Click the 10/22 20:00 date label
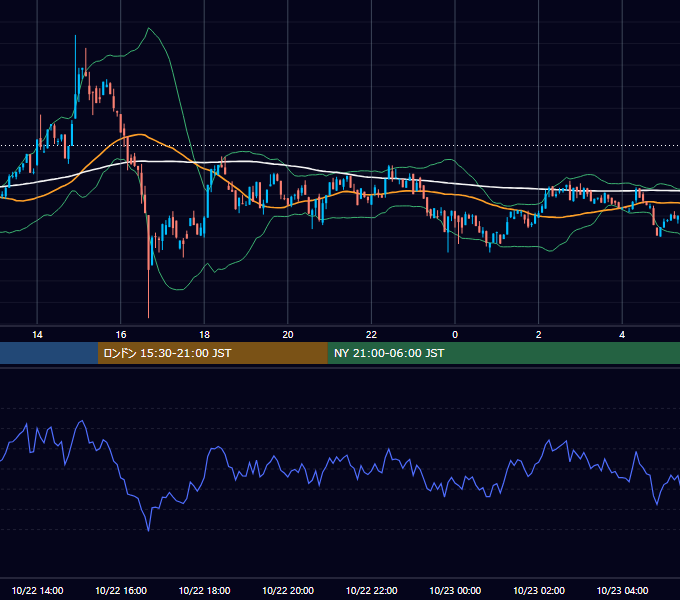Image resolution: width=680 pixels, height=600 pixels. coord(288,590)
